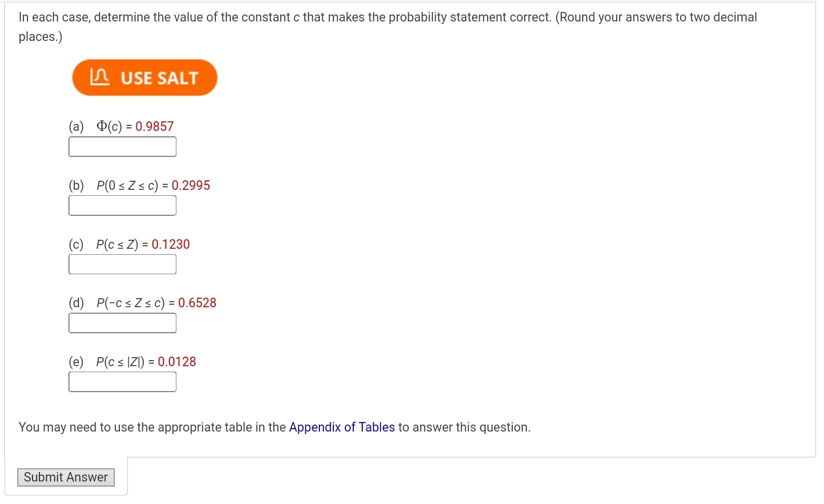Click the orange USE SALT pill

145,77
